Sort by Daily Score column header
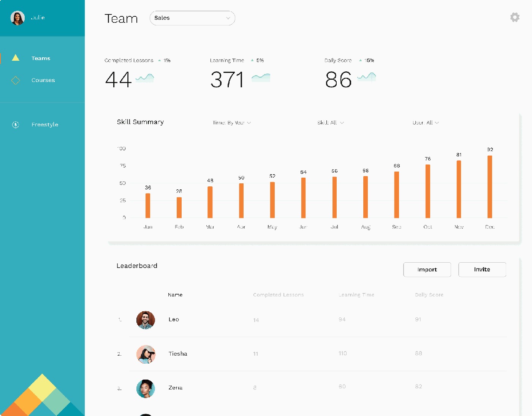Screen dimensions: 532x416 coord(429,295)
